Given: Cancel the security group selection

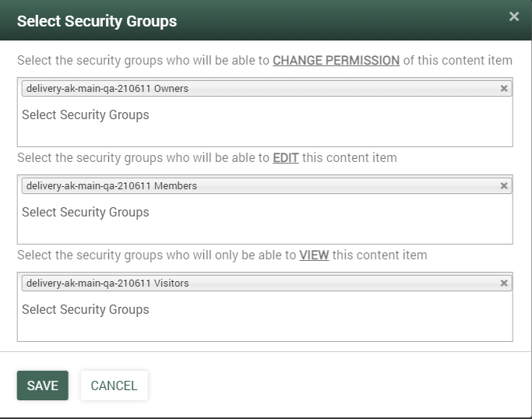Looking at the screenshot, I should point(114,386).
